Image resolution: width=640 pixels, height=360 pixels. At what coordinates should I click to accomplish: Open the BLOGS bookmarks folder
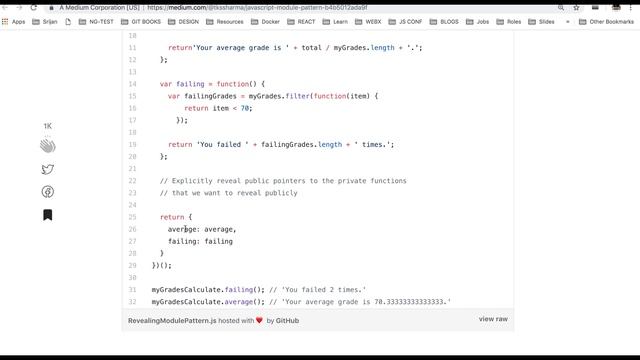[444, 22]
